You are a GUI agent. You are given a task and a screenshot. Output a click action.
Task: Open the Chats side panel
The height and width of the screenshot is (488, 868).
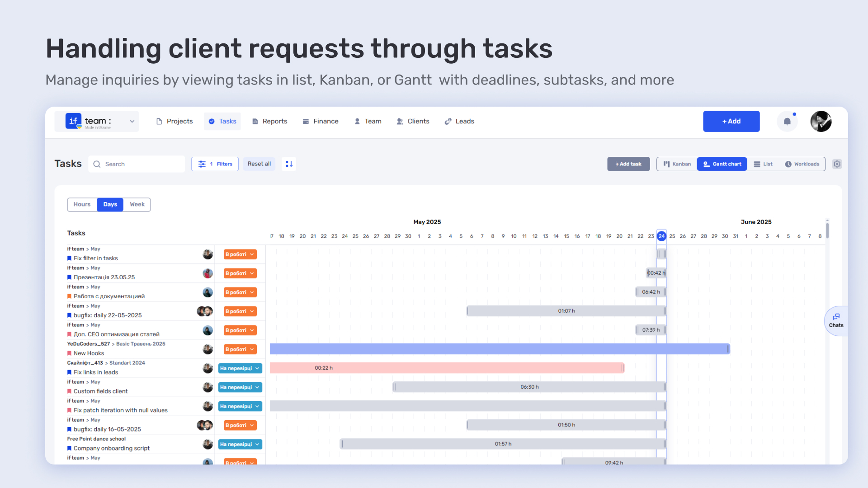tap(836, 321)
